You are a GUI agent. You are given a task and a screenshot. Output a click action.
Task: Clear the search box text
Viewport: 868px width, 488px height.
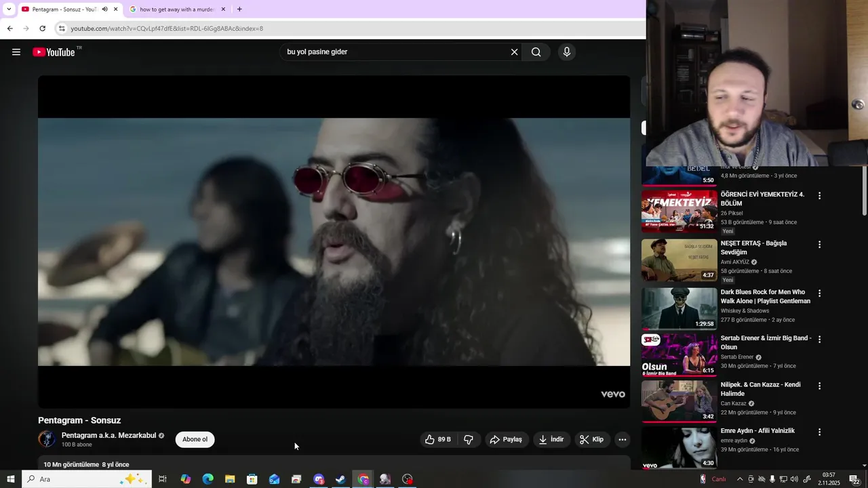click(514, 52)
